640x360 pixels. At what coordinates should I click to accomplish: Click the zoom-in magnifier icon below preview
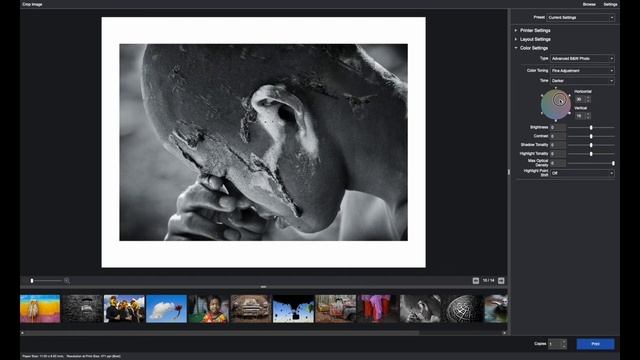pos(67,281)
